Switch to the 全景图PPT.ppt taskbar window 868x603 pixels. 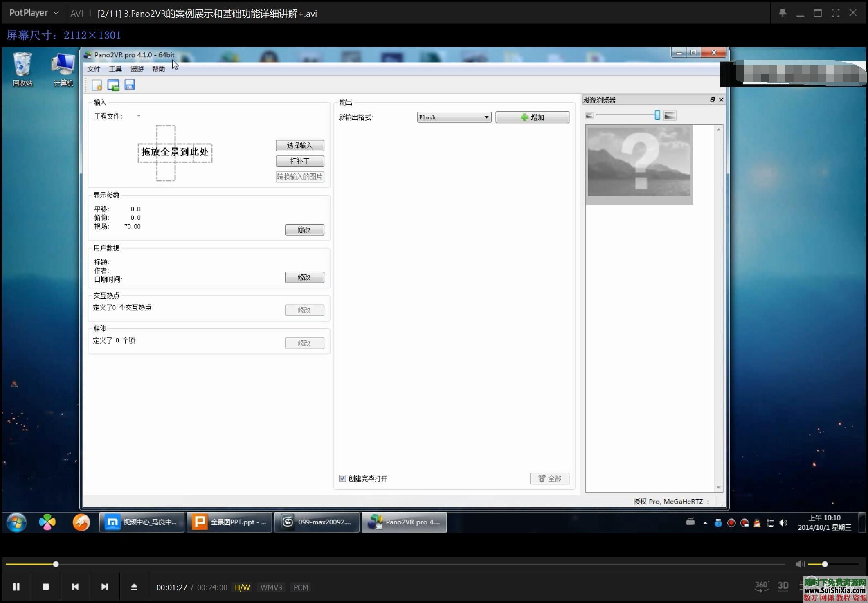pyautogui.click(x=229, y=522)
